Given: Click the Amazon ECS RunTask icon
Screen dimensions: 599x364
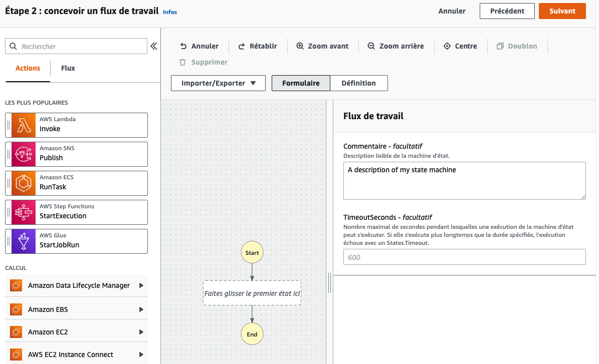Looking at the screenshot, I should [23, 183].
